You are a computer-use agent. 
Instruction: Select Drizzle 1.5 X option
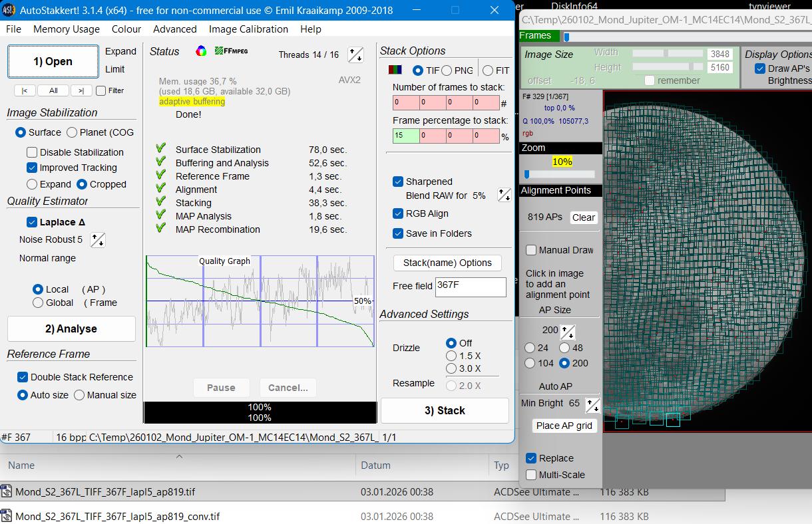[x=451, y=356]
